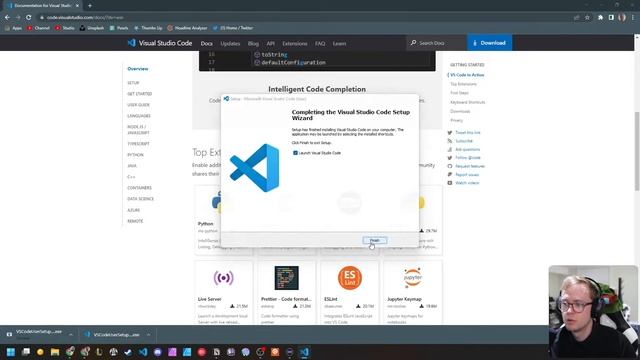Expand the TYPESCRIPT sidebar section
The width and height of the screenshot is (640, 360).
point(138,144)
